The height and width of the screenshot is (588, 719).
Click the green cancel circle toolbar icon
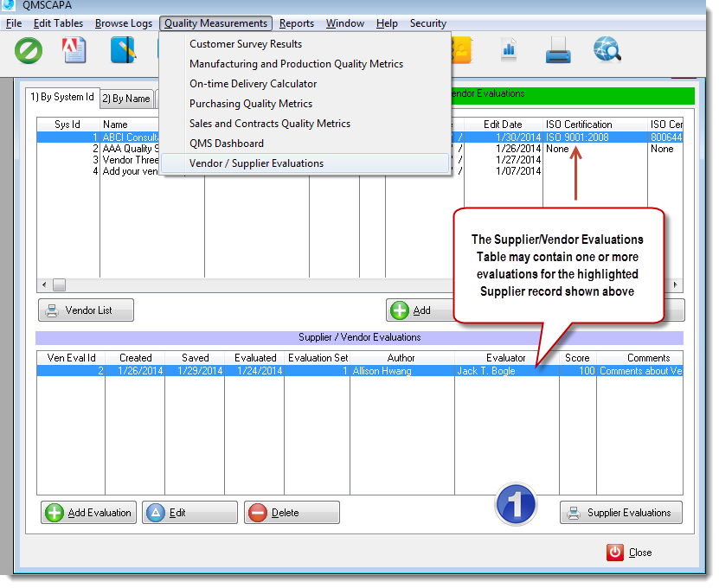pos(29,52)
